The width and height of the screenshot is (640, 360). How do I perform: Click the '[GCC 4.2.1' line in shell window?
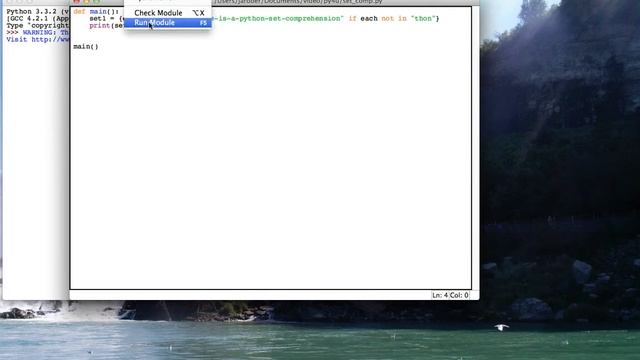tap(38, 18)
